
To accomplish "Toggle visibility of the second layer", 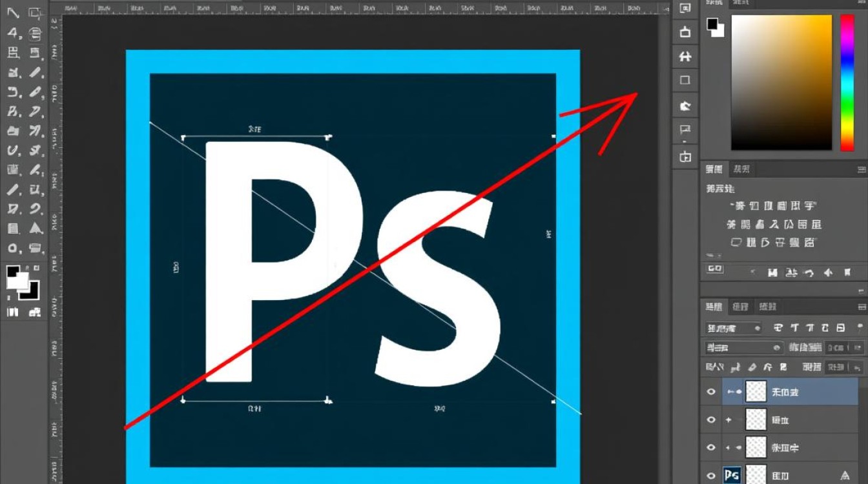I will (x=711, y=419).
